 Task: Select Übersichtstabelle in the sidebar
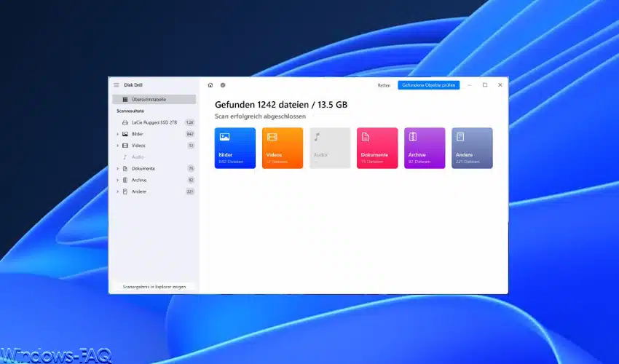tap(154, 100)
